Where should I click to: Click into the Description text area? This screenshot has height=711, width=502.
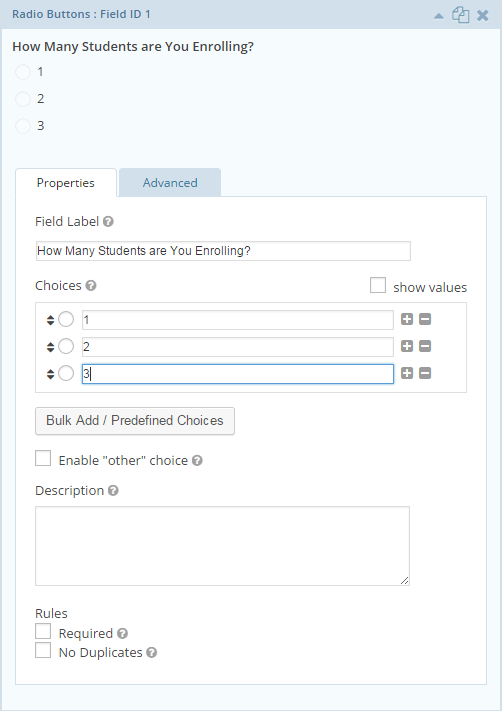pyautogui.click(x=223, y=546)
